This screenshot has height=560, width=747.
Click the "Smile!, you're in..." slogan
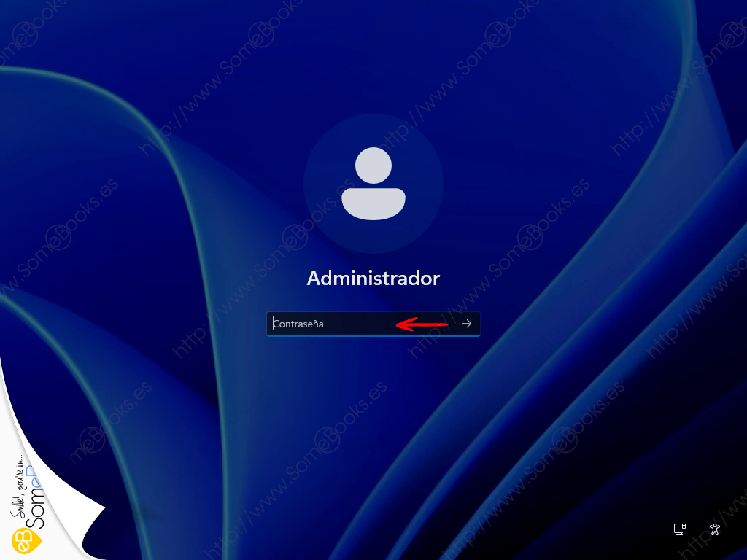pos(18,489)
